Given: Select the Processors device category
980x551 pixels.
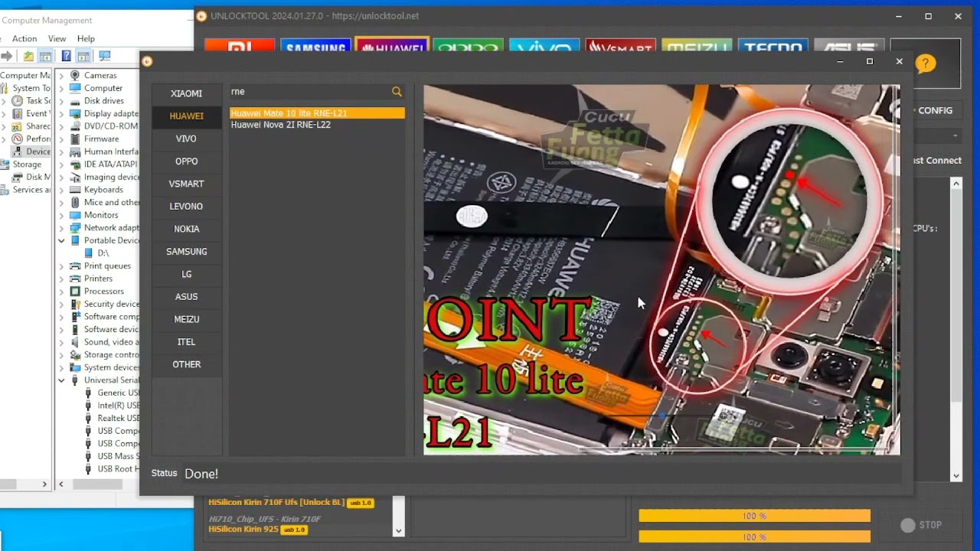Looking at the screenshot, I should tap(103, 291).
